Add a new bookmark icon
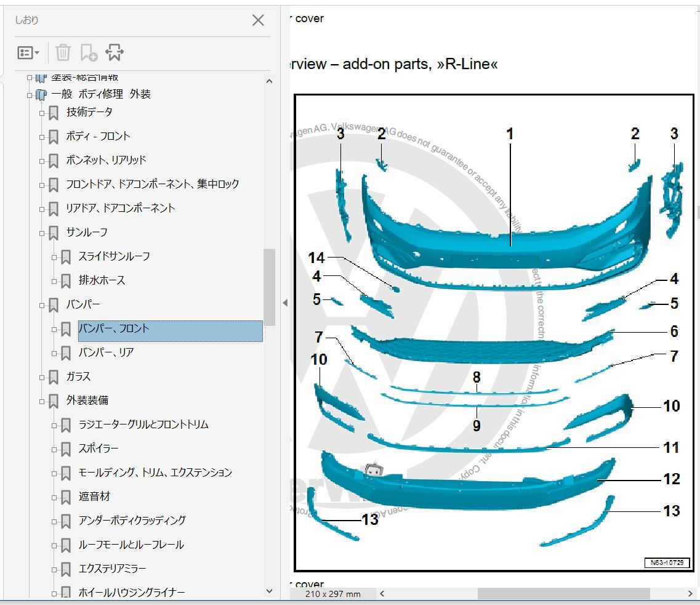Screen dimensions: 700x605 coord(89,53)
